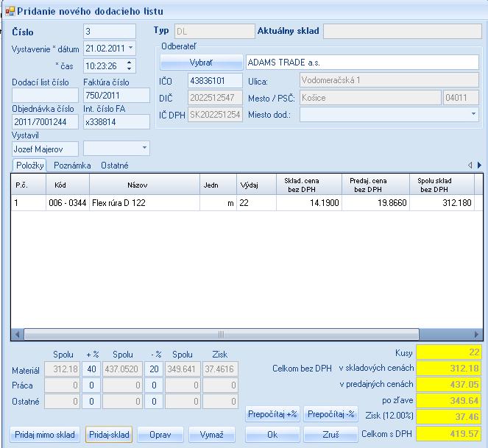Viewport: 488px width, 448px height.
Task: Click the code cell 006 - 0344
Action: pyautogui.click(x=68, y=203)
